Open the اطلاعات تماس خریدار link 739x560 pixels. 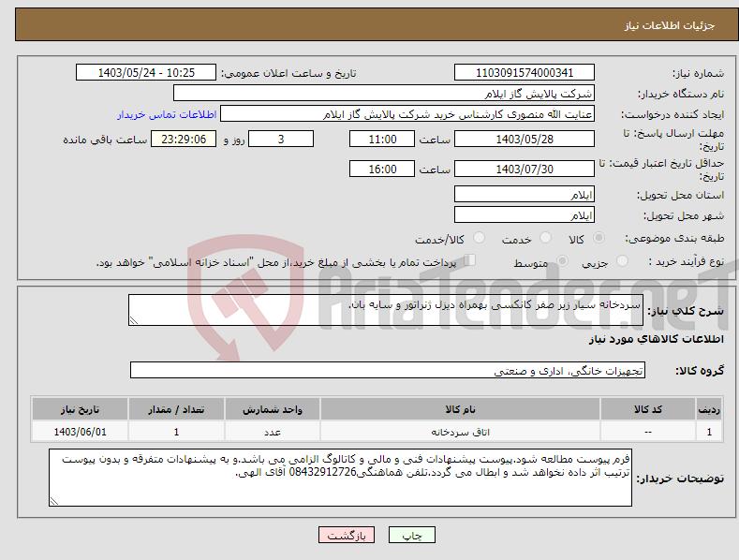click(x=167, y=114)
